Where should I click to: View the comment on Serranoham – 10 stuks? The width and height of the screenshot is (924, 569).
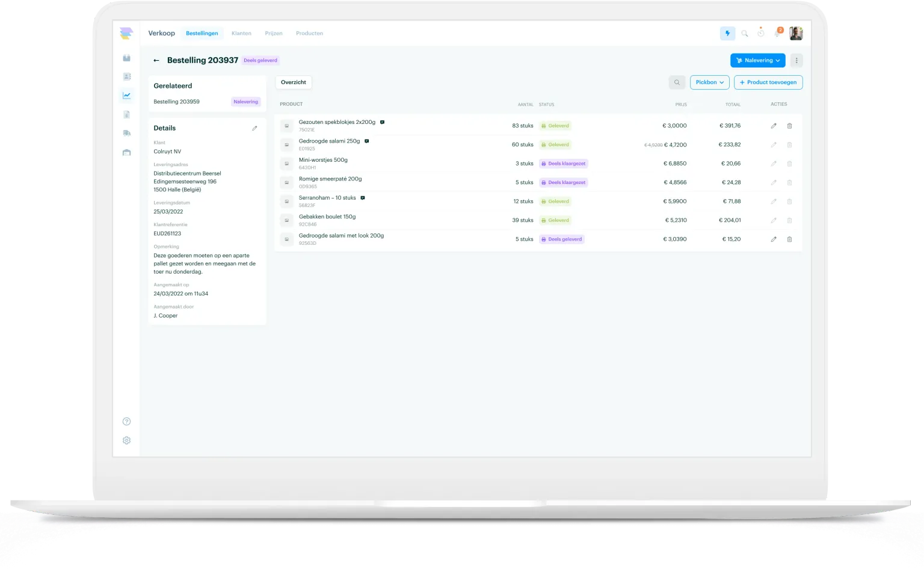[x=363, y=198]
